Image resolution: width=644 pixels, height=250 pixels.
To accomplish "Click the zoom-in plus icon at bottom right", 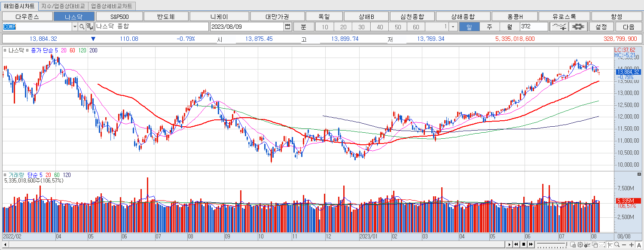I will [632, 245].
